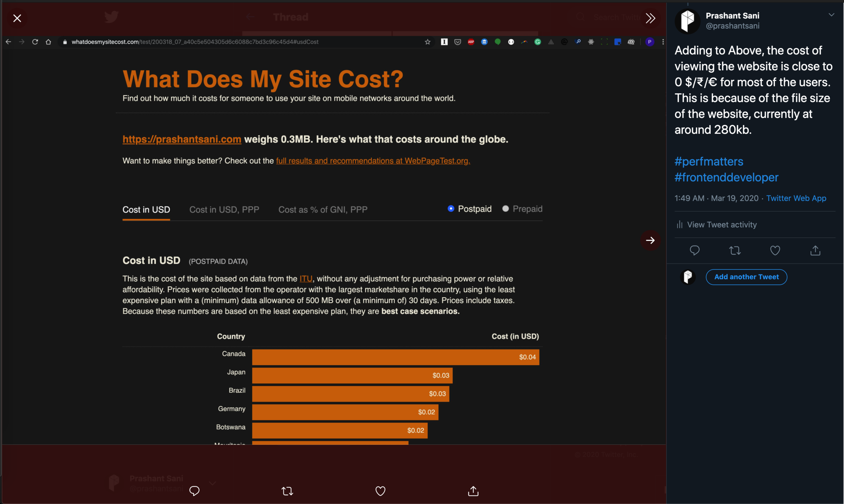Click reply icon below the image
This screenshot has width=844, height=504.
coord(194,491)
